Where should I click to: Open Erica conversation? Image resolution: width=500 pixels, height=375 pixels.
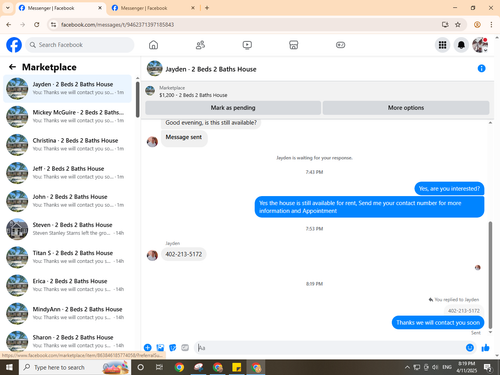click(67, 285)
